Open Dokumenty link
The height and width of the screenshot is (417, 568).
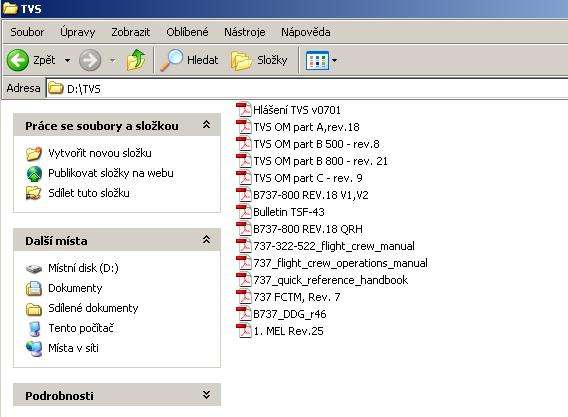[x=75, y=288]
